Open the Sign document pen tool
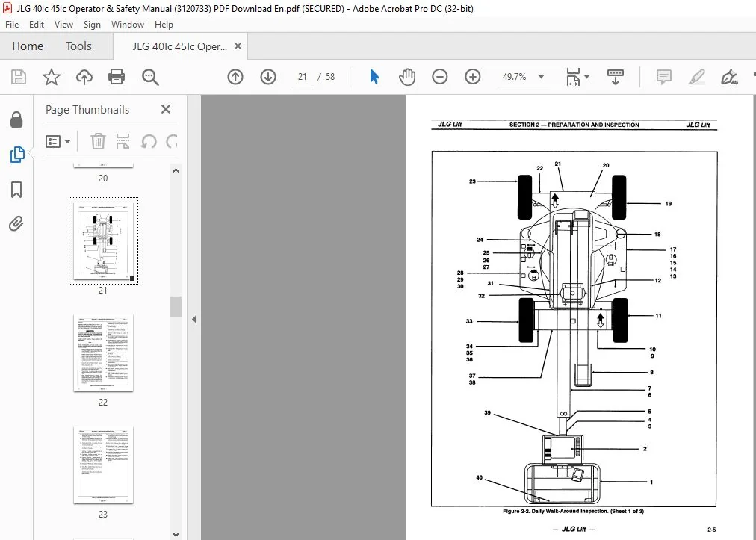 tap(729, 77)
